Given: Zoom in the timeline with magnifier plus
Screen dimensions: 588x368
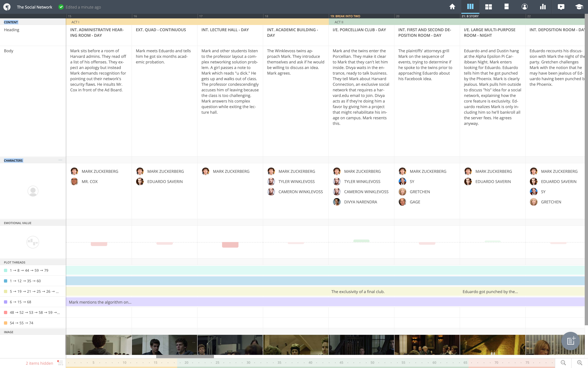Looking at the screenshot, I should (580, 363).
